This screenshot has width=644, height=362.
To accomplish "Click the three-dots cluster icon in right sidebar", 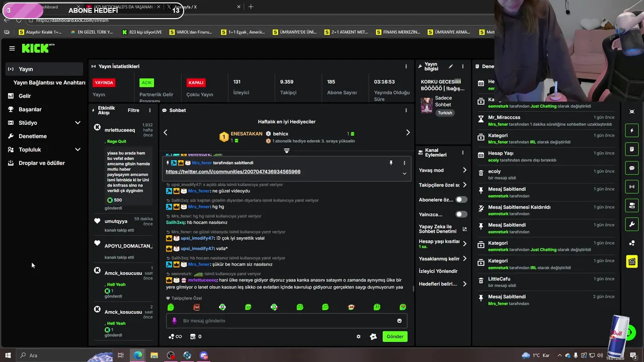I will click(x=632, y=243).
